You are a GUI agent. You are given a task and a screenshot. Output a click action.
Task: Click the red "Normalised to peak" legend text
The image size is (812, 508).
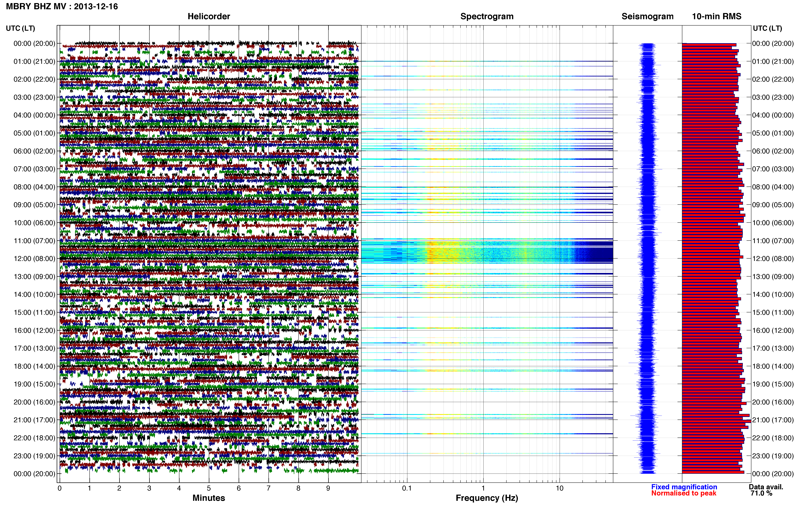click(x=684, y=493)
